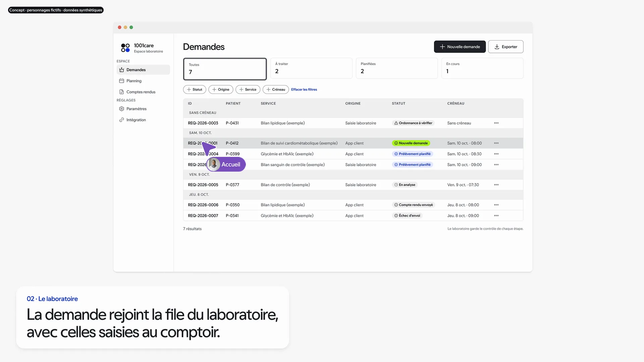The width and height of the screenshot is (644, 362).
Task: Add a Statut filter
Action: coord(195,89)
